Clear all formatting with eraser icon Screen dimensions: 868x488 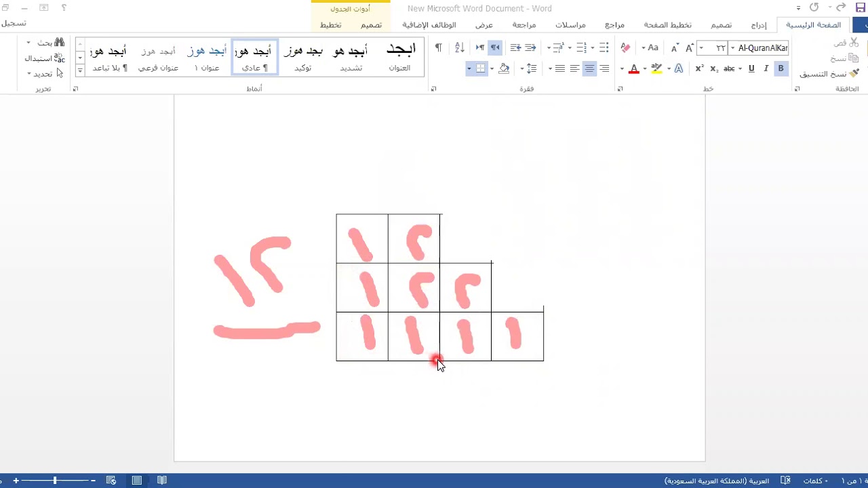[x=625, y=48]
